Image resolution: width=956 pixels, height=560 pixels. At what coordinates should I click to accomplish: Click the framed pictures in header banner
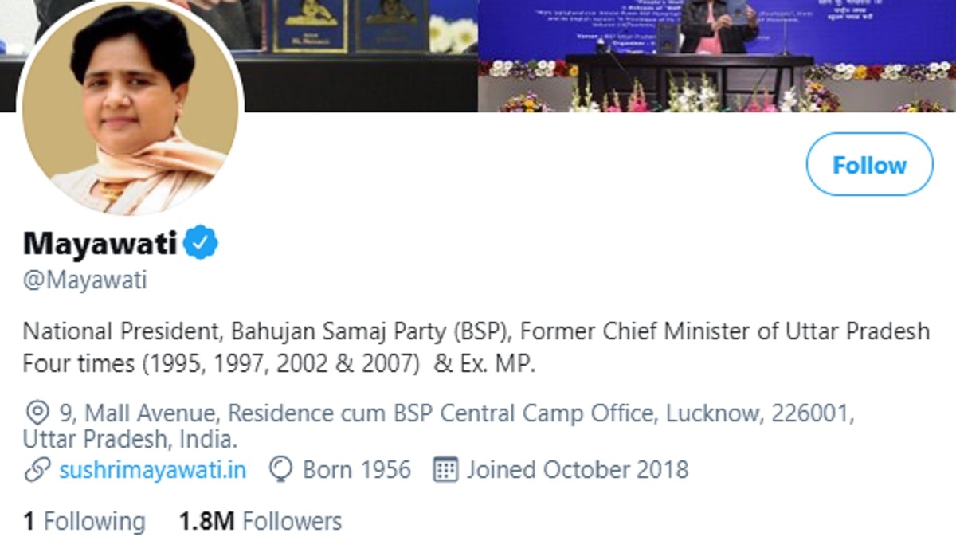point(351,25)
